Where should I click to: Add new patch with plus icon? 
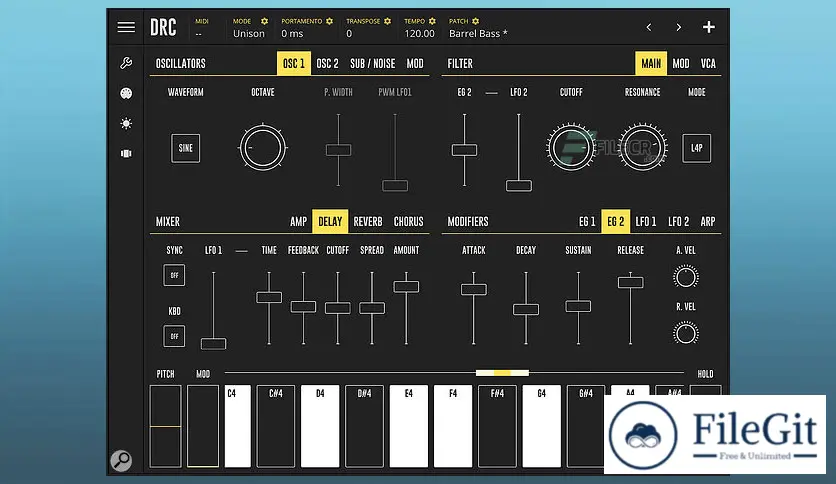709,27
